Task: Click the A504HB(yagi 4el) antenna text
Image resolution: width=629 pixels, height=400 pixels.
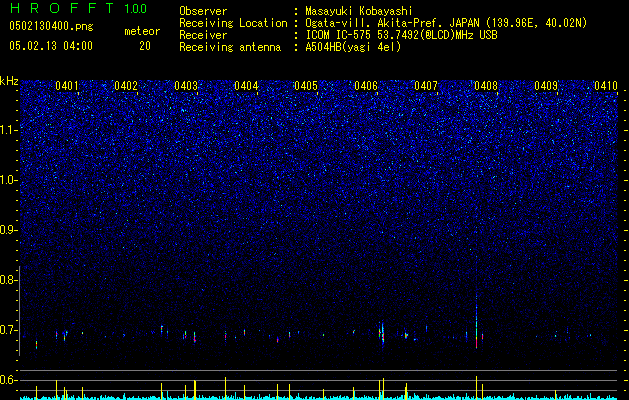Action: pos(353,47)
